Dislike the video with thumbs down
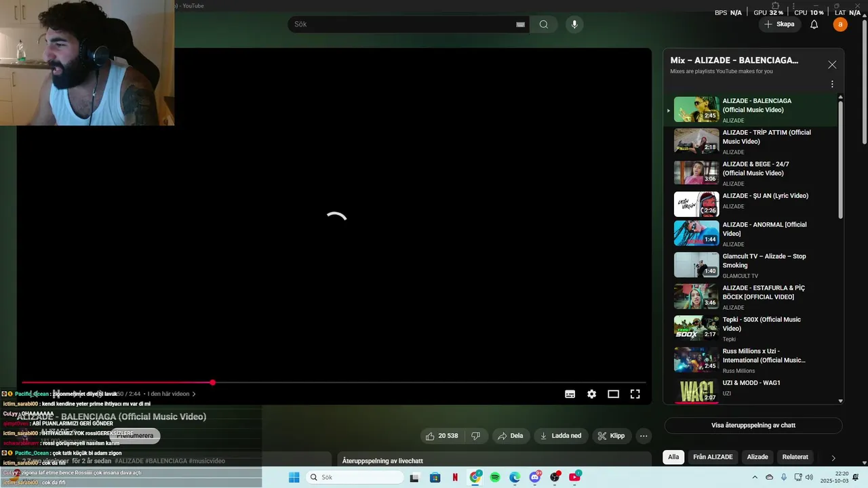Screen dimensions: 868x488 click(476, 436)
